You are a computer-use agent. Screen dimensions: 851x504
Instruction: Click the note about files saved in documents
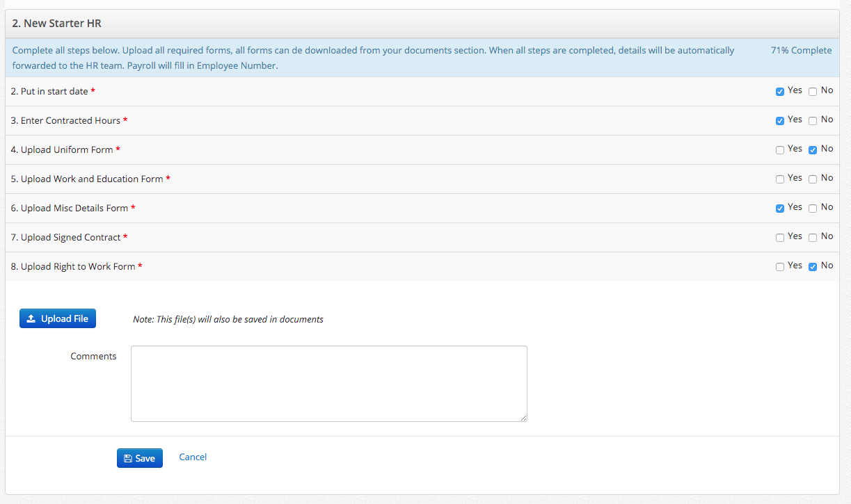click(x=228, y=320)
